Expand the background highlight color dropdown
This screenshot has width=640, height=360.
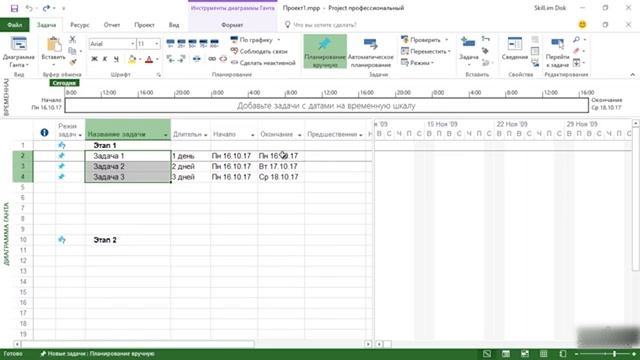(140, 60)
